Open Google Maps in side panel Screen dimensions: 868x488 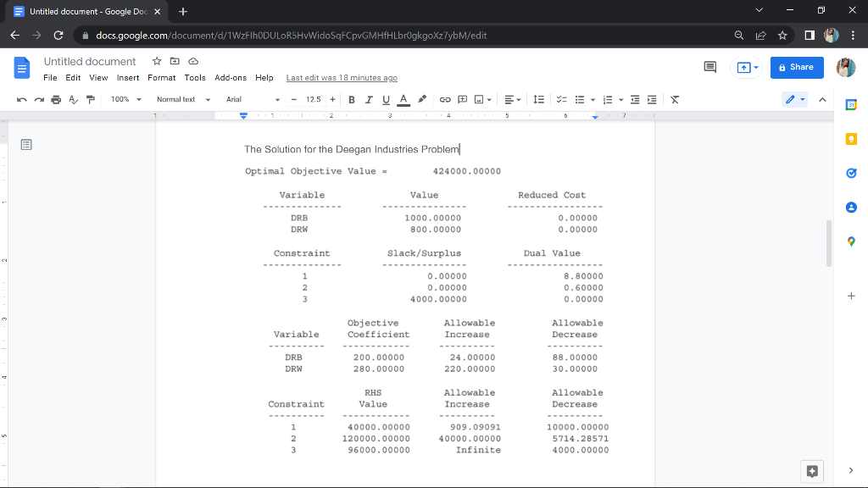tap(851, 241)
